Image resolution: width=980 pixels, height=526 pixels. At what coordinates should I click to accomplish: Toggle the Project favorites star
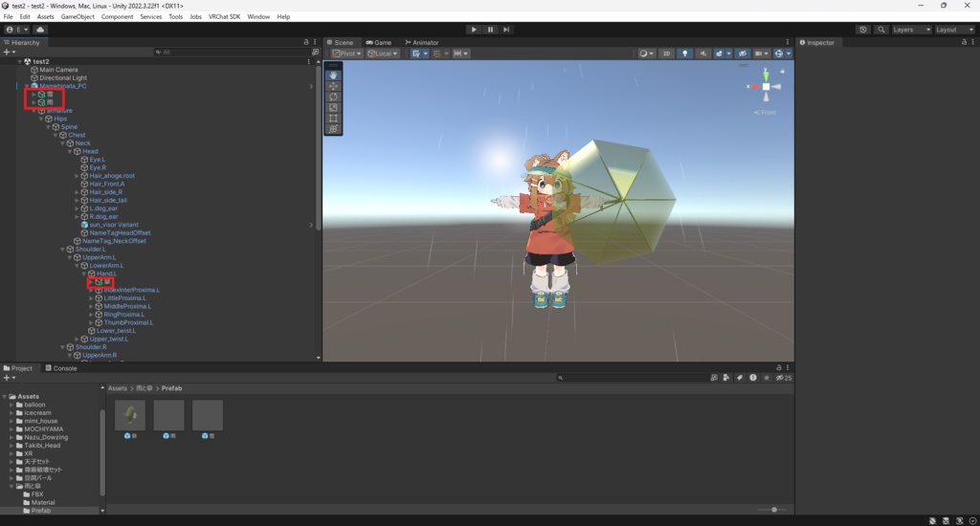coord(767,378)
